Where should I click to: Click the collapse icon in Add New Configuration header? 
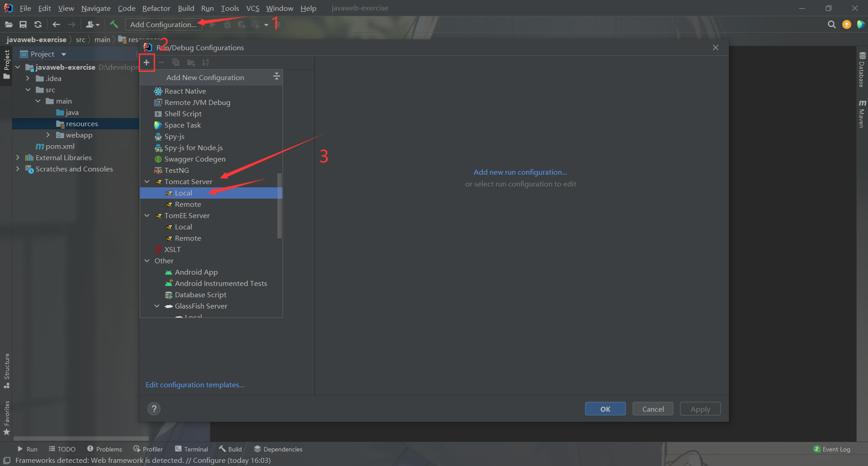click(x=276, y=77)
